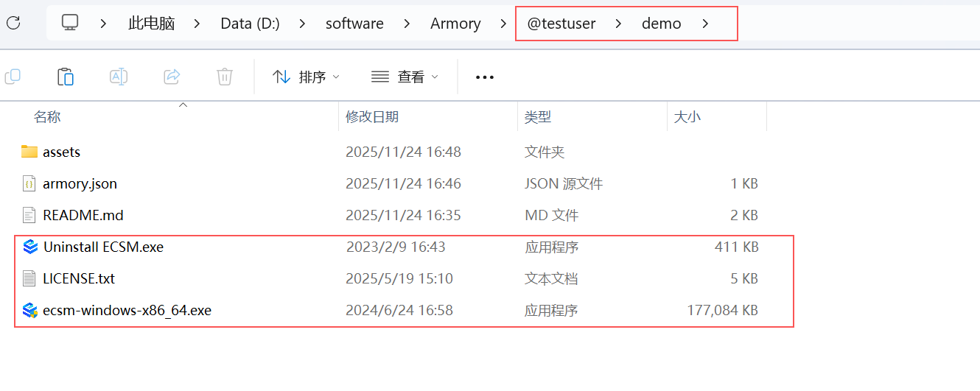Click the share icon in toolbar
This screenshot has height=391, width=980.
[x=172, y=77]
